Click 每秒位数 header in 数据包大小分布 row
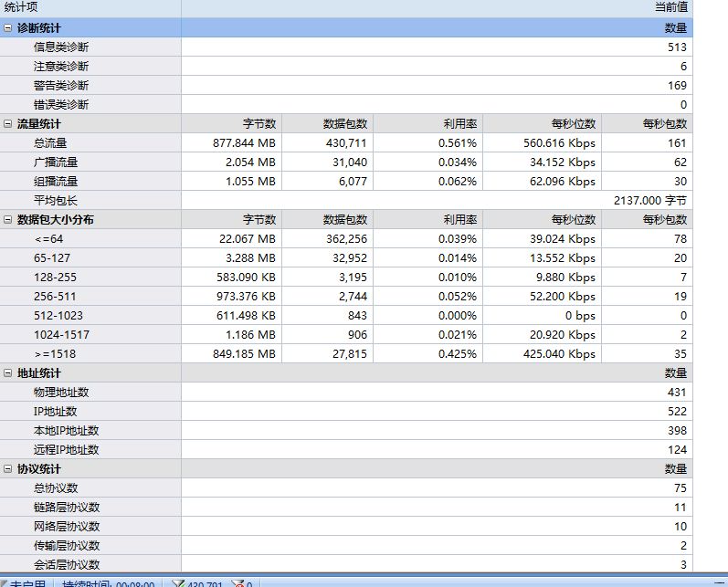The width and height of the screenshot is (728, 587). pos(574,219)
